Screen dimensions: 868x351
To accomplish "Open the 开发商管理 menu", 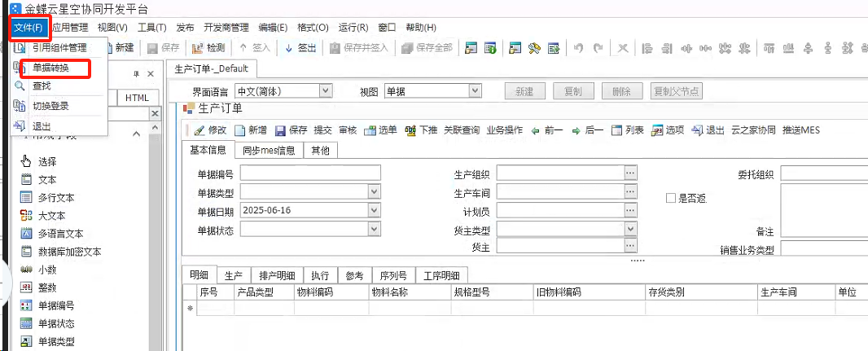I will point(226,27).
